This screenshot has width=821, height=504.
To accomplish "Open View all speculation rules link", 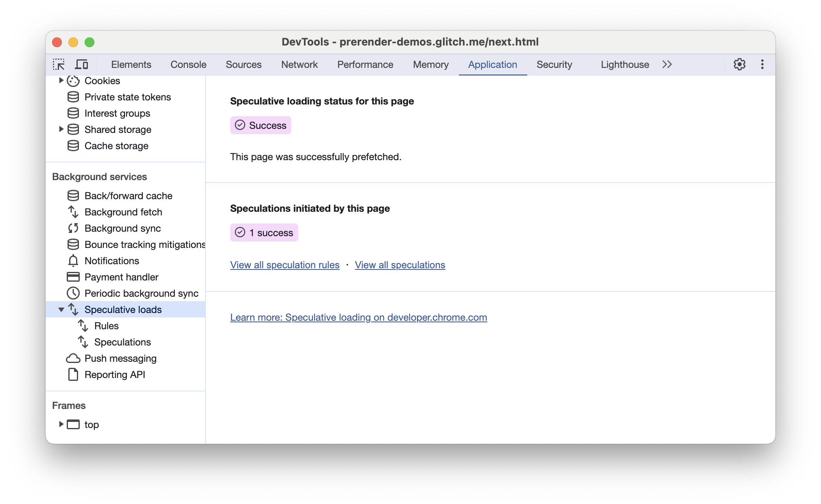I will point(285,265).
